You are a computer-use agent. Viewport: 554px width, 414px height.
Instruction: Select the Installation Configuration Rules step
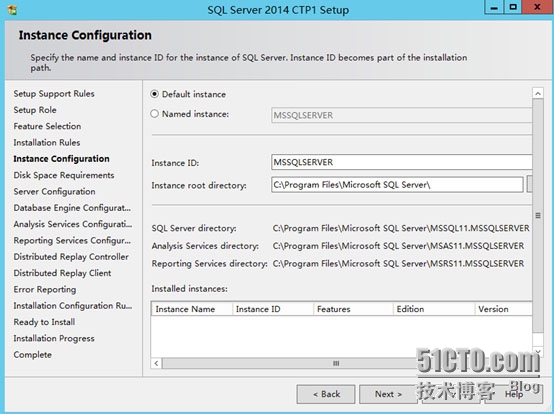coord(73,306)
